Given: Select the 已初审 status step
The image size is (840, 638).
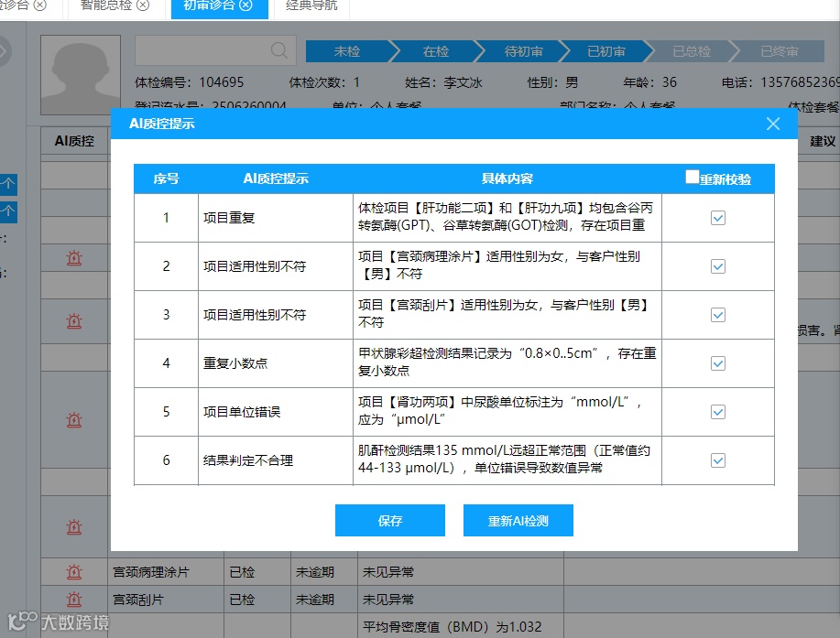Looking at the screenshot, I should coord(606,51).
